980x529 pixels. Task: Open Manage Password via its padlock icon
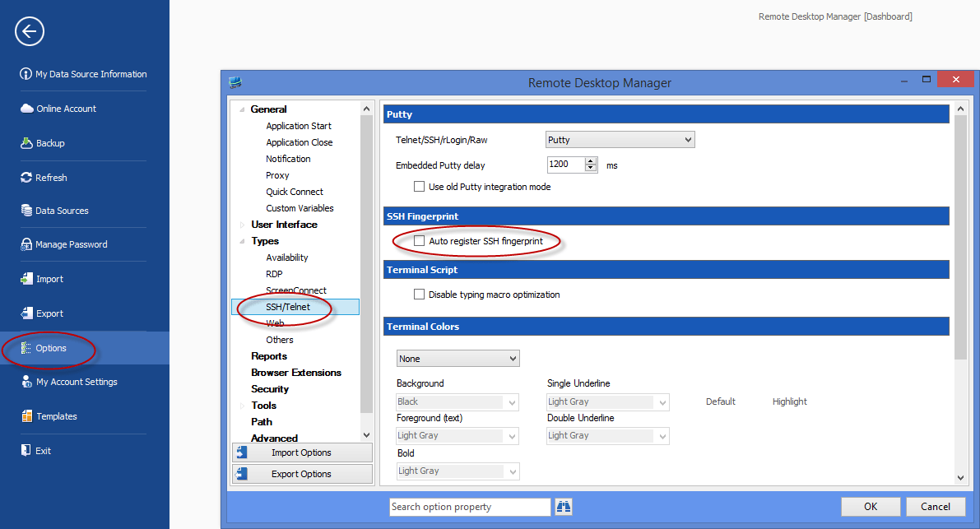pyautogui.click(x=26, y=244)
